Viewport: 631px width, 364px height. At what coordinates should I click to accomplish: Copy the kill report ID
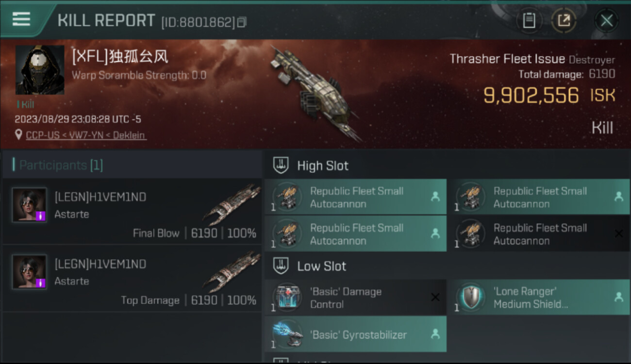click(x=242, y=22)
